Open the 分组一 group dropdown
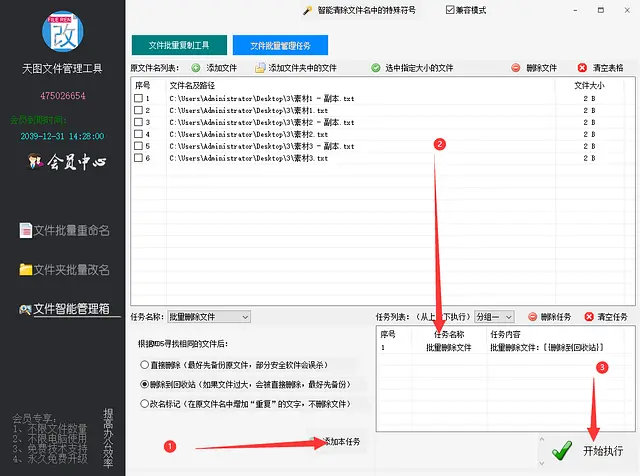 [x=494, y=317]
